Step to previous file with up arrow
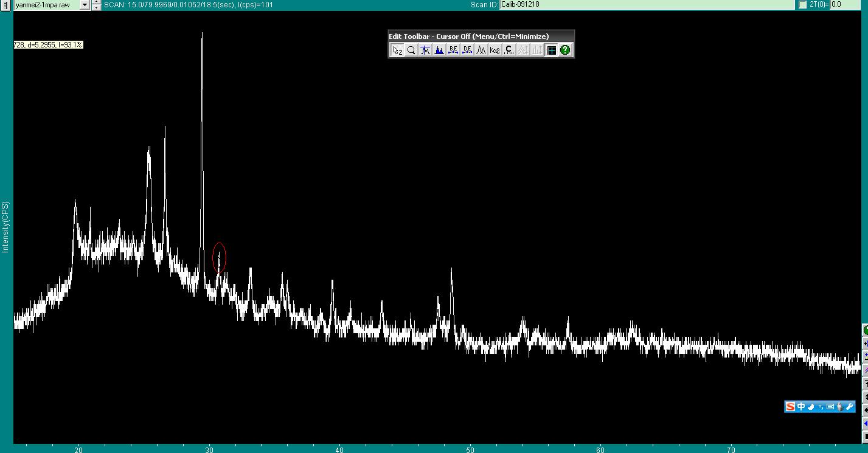Image resolution: width=868 pixels, height=453 pixels. click(x=96, y=2)
